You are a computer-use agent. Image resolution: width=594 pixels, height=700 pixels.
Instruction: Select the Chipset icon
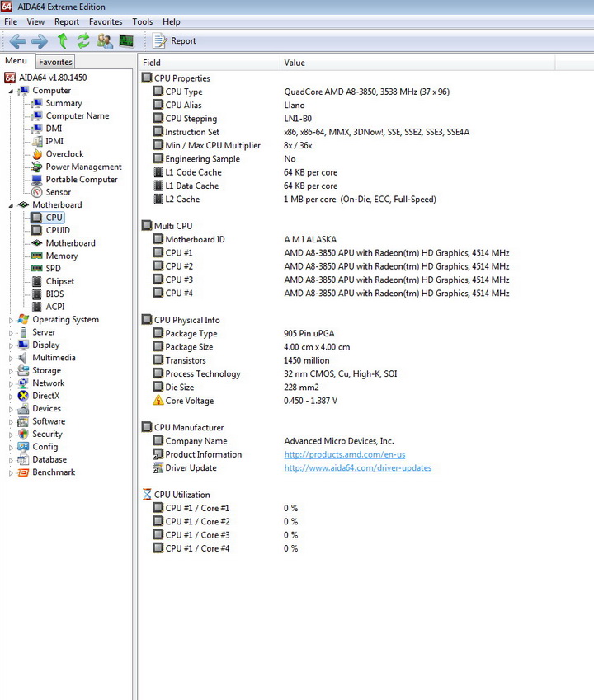pos(37,281)
